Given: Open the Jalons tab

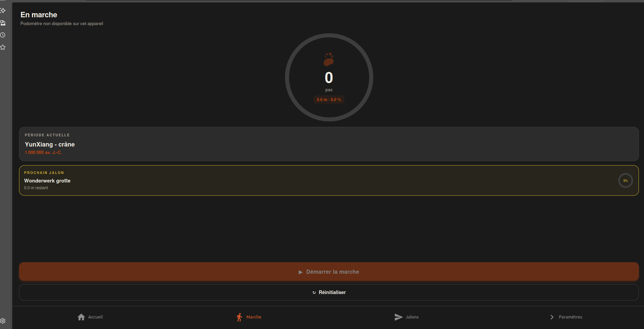Looking at the screenshot, I should click(412, 317).
